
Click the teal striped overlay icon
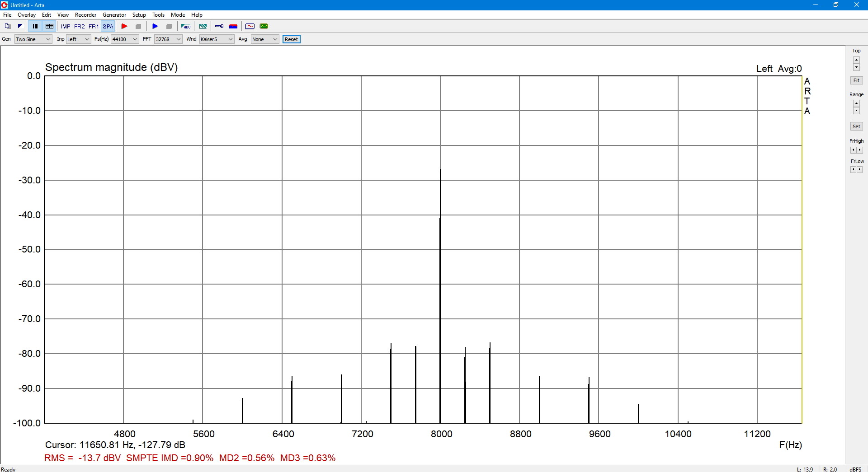(x=203, y=26)
